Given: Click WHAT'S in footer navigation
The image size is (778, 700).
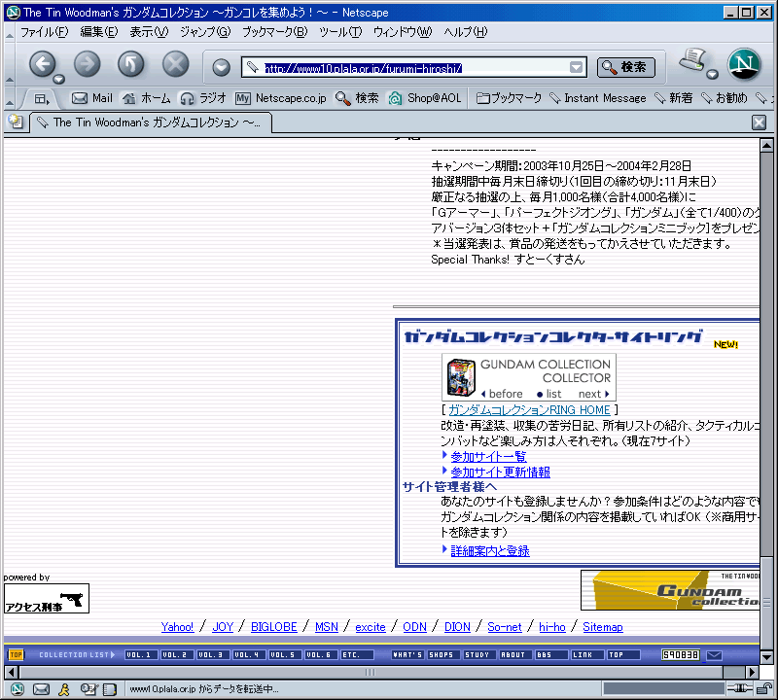Looking at the screenshot, I should [407, 655].
